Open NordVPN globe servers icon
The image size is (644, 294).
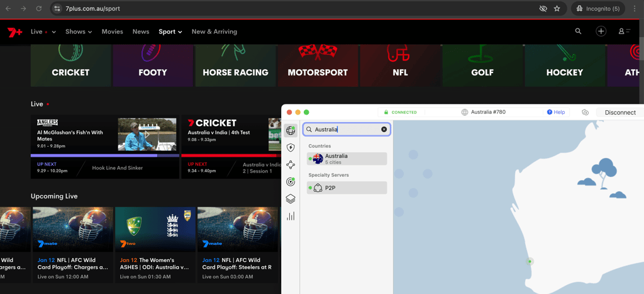(291, 131)
